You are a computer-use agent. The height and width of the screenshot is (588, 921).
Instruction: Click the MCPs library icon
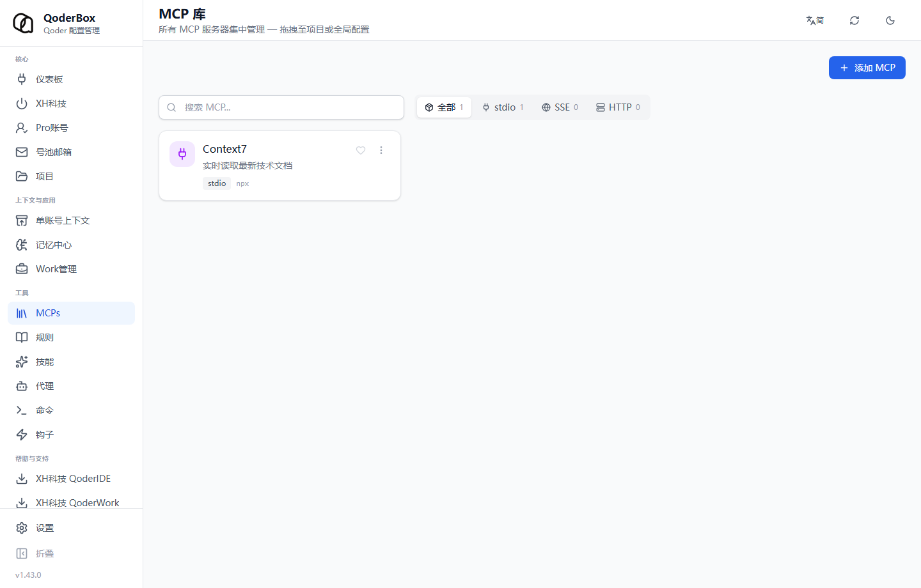tap(22, 313)
